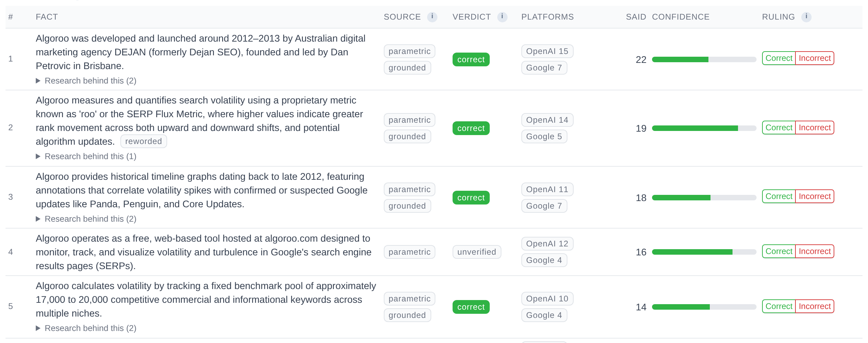The width and height of the screenshot is (868, 343).
Task: Click the confidence bar for fact 4
Action: [x=704, y=252]
